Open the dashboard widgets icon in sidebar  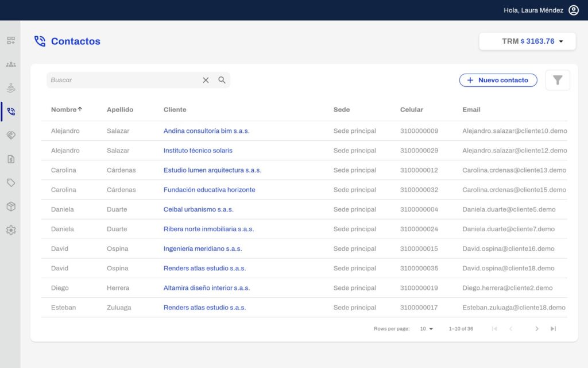pos(11,41)
